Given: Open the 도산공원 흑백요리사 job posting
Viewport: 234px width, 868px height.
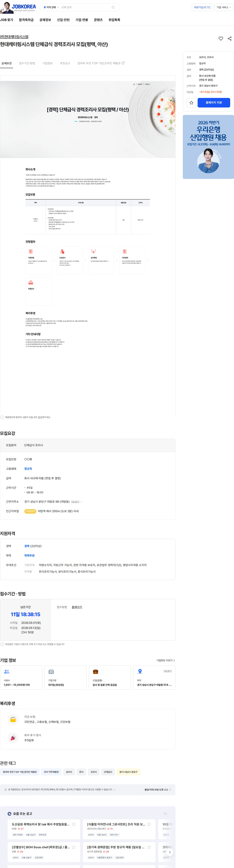Looking at the screenshot, I should click(40, 824).
